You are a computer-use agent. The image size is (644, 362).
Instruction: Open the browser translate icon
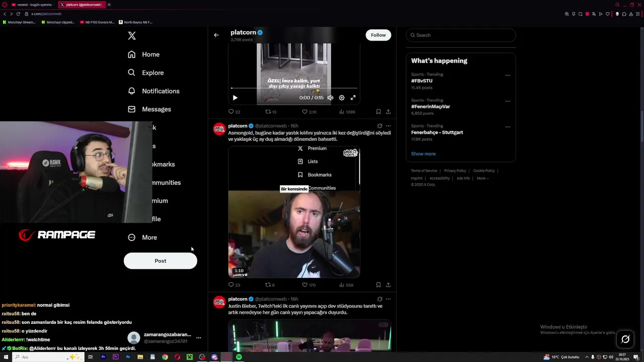pyautogui.click(x=594, y=14)
